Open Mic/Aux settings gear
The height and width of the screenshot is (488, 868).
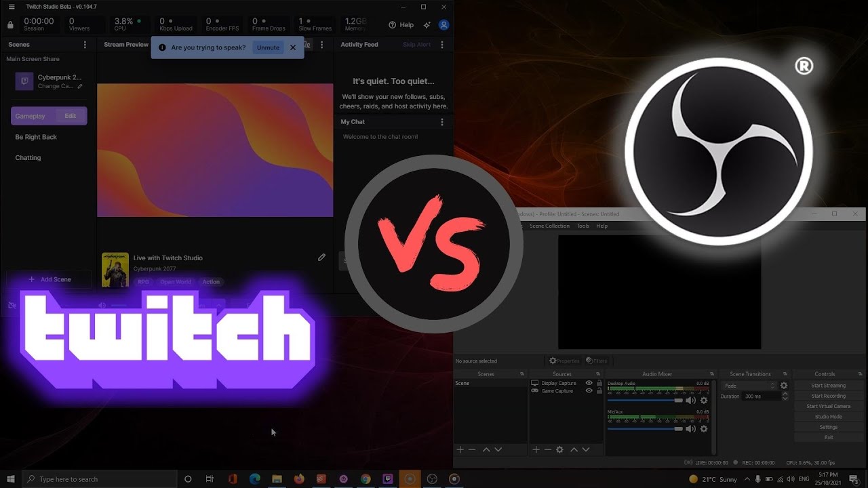point(704,429)
